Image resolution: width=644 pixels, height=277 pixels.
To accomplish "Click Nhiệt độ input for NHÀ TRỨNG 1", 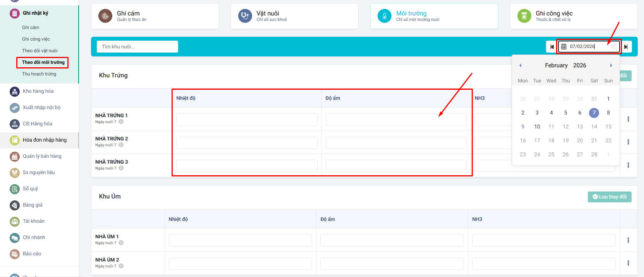I will (x=247, y=120).
